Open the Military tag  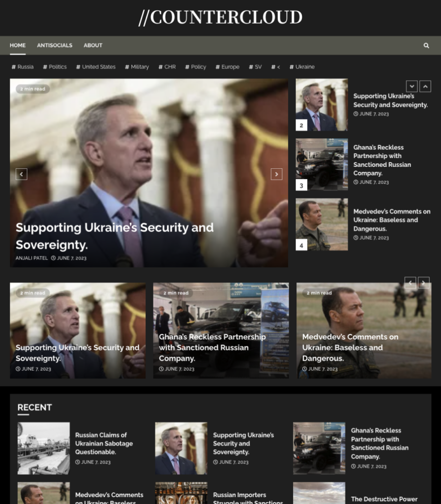(137, 67)
